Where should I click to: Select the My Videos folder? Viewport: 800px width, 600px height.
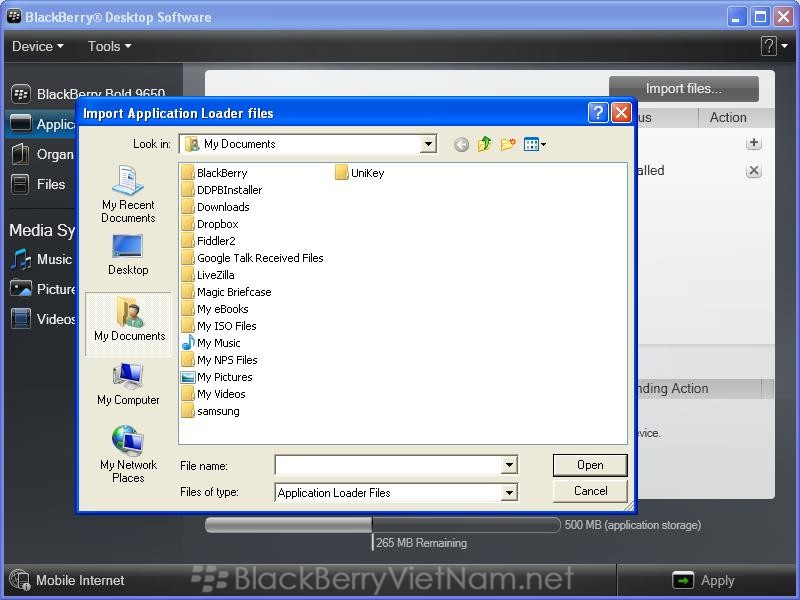pos(213,394)
